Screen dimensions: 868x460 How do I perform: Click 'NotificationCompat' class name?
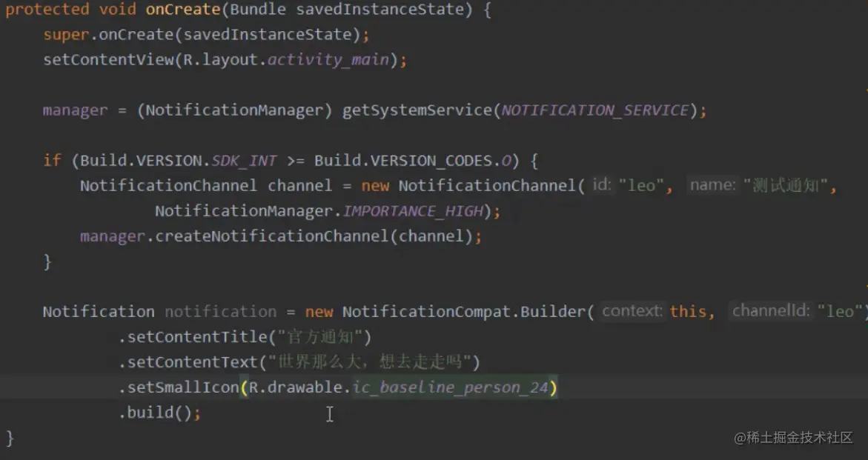[x=426, y=312]
